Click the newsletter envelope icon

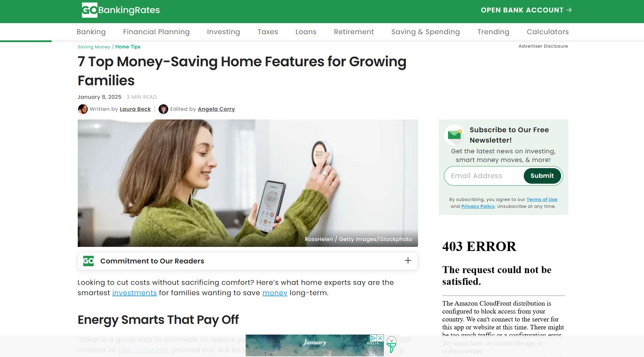454,135
